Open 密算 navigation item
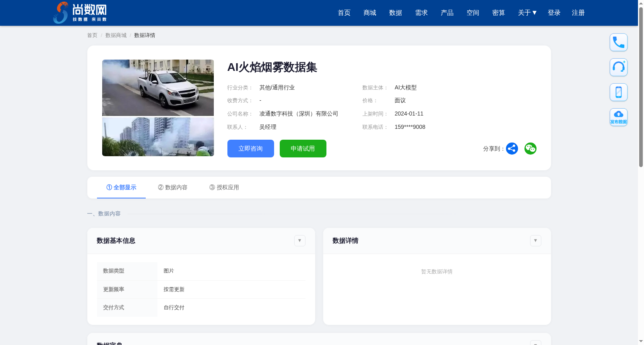The height and width of the screenshot is (345, 644). point(499,13)
